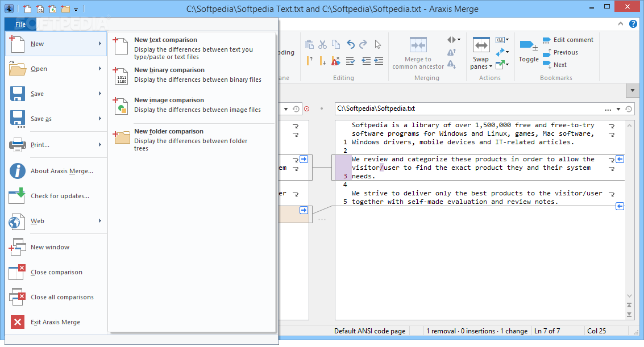Open the quick access toolbar customize arrow
This screenshot has width=644, height=347.
coord(76,9)
